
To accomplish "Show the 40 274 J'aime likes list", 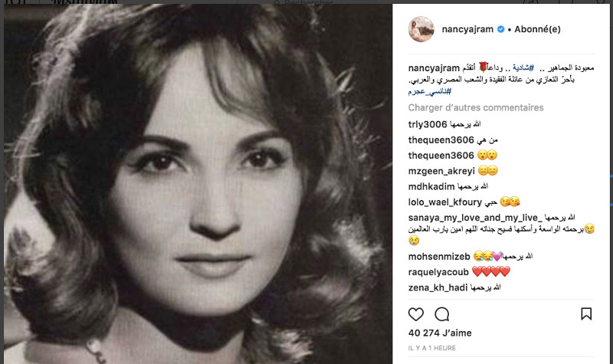I will [440, 333].
